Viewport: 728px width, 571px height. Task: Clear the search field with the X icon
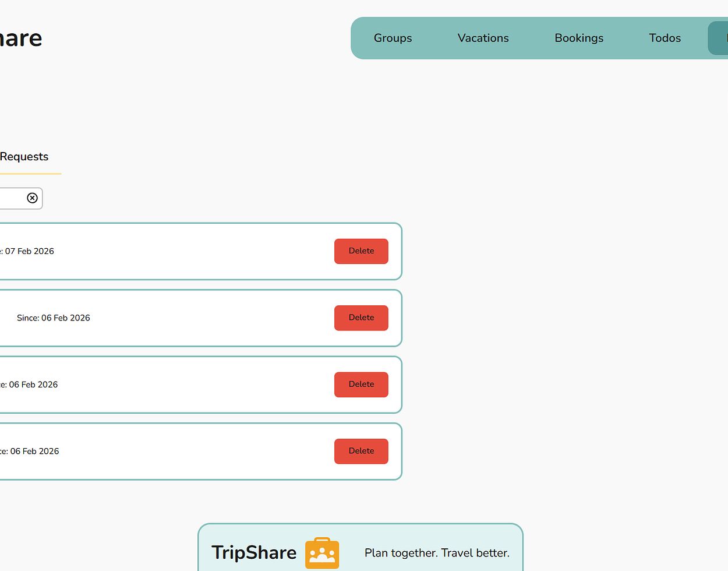pos(33,198)
